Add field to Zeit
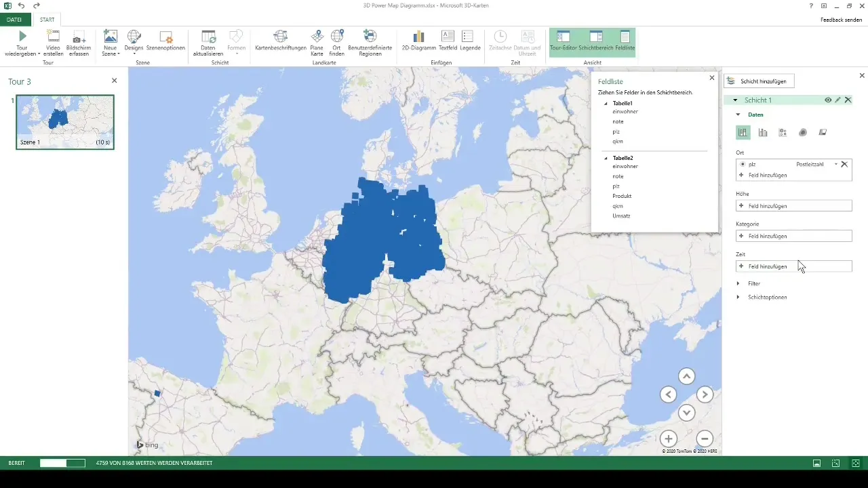Viewport: 868px width, 488px height. (x=793, y=266)
